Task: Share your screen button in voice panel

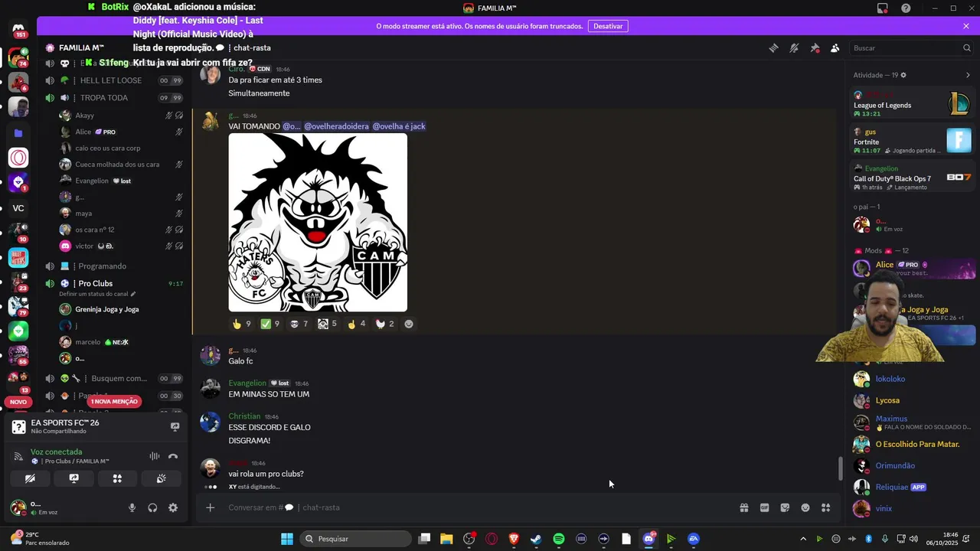Action: point(73,478)
